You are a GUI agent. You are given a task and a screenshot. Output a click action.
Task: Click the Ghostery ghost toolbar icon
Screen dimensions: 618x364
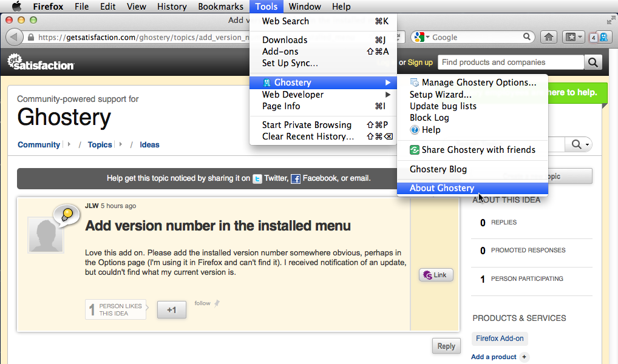pos(603,37)
